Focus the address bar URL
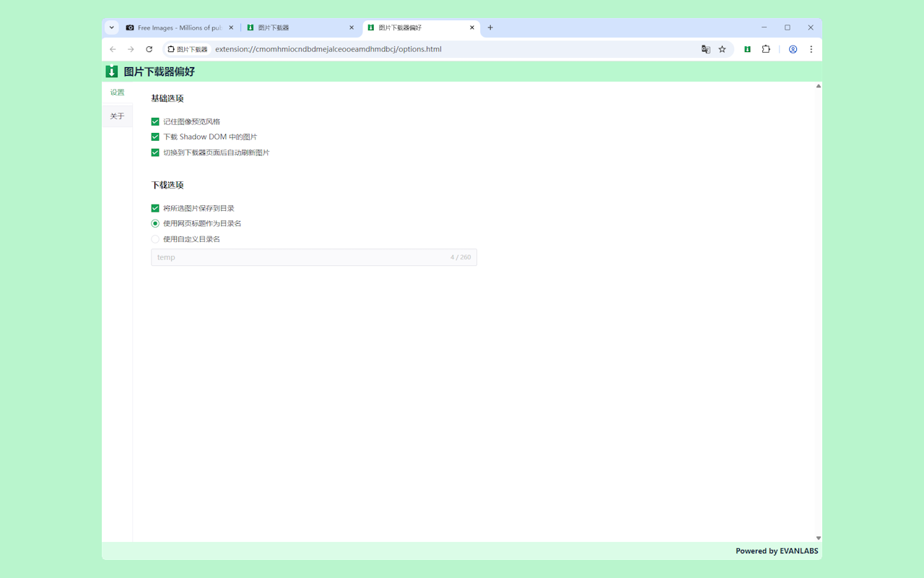Image resolution: width=924 pixels, height=578 pixels. [328, 49]
